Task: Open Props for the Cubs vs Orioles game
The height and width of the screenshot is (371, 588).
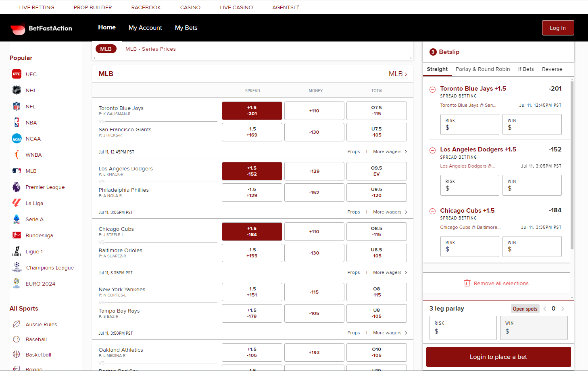Action: (354, 272)
